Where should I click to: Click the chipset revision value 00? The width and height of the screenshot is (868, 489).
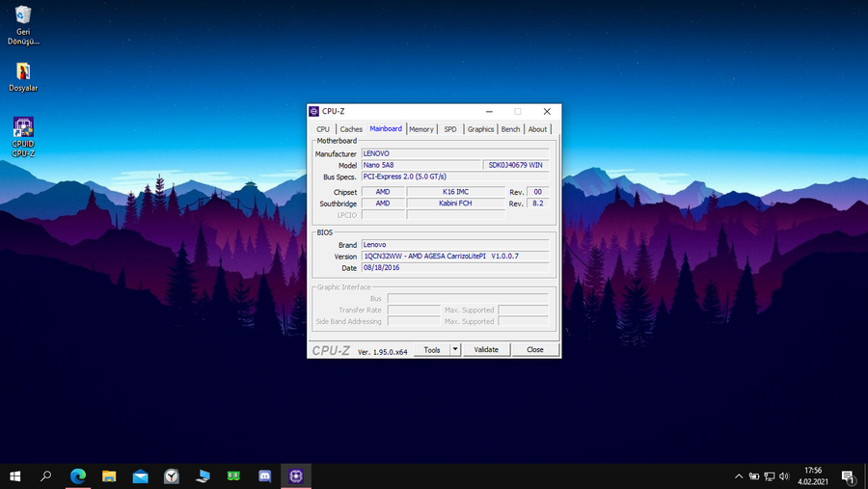(x=537, y=192)
